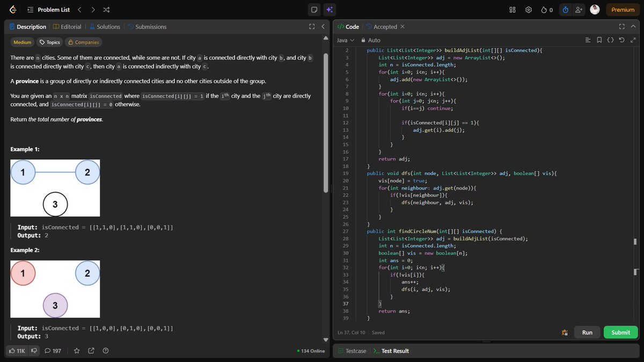Maximize the code panel
644x362 pixels.
click(622, 26)
